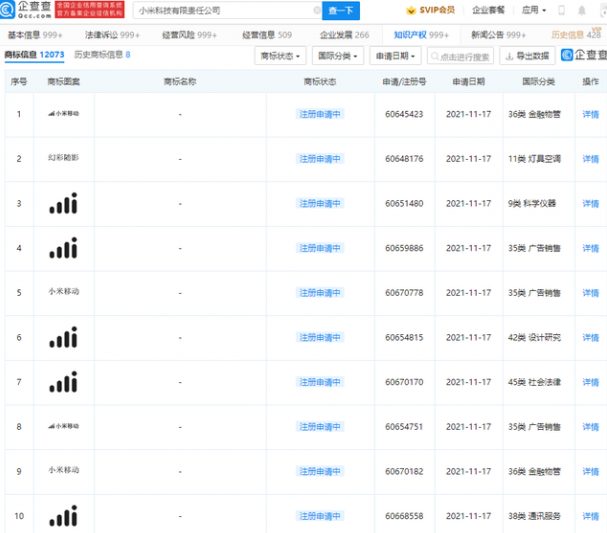Expand the 申请日期 filter dropdown

(x=395, y=56)
